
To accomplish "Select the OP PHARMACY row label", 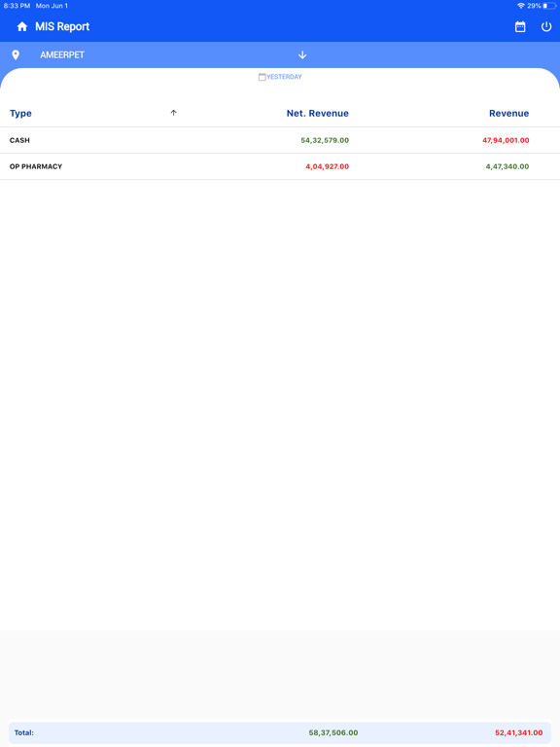I will (36, 166).
